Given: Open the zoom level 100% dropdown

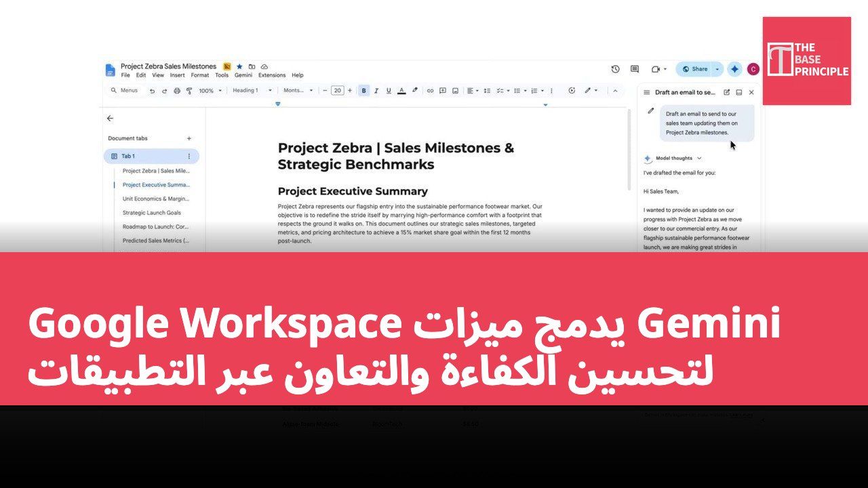Looking at the screenshot, I should [210, 90].
